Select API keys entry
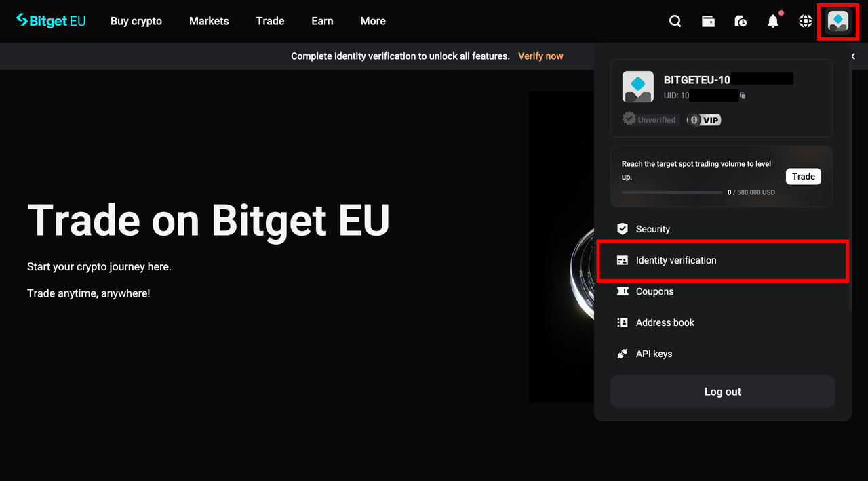The width and height of the screenshot is (868, 481). 723,354
